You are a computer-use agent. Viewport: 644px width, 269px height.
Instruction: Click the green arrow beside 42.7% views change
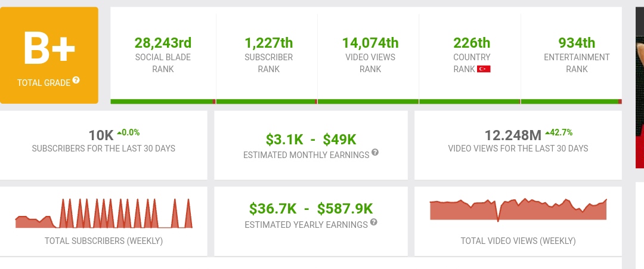coord(548,132)
